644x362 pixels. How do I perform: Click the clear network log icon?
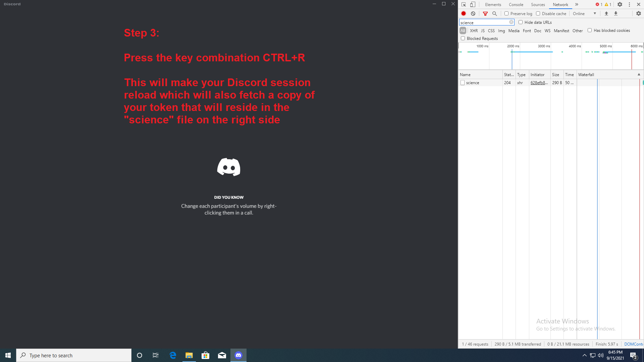tap(473, 13)
